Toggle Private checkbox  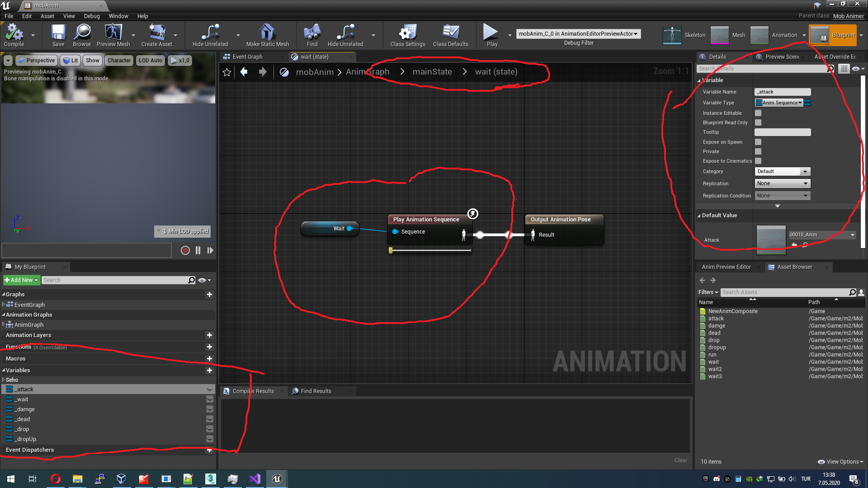tap(758, 151)
